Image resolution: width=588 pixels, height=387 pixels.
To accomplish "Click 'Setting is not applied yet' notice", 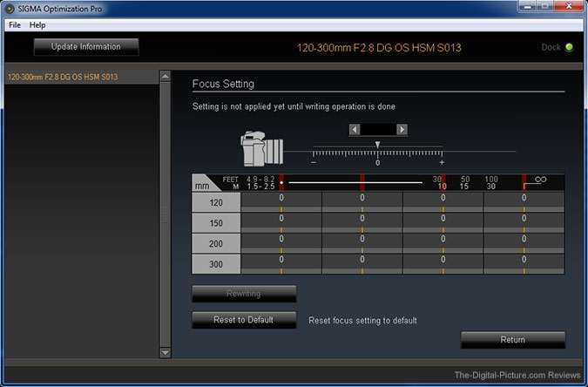I will pyautogui.click(x=294, y=106).
